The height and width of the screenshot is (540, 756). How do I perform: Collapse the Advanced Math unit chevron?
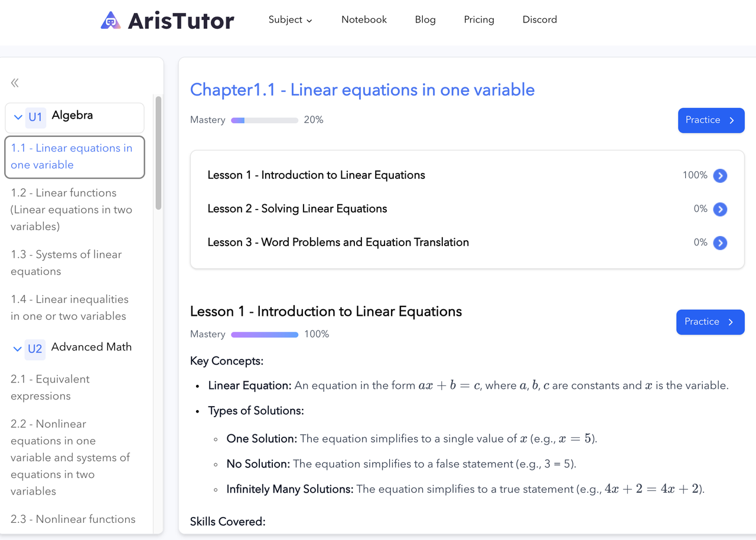click(x=18, y=349)
